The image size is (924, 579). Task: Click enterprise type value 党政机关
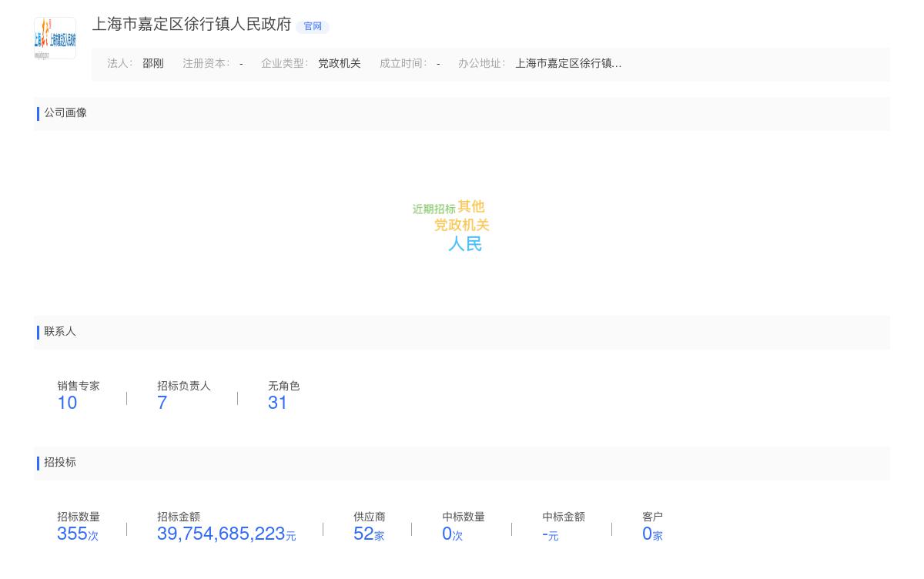pos(340,64)
